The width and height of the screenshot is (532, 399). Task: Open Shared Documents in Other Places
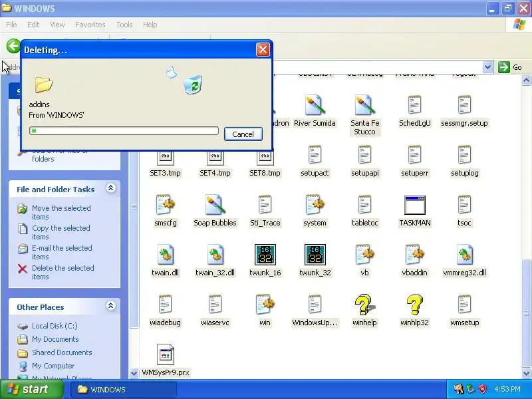point(62,352)
